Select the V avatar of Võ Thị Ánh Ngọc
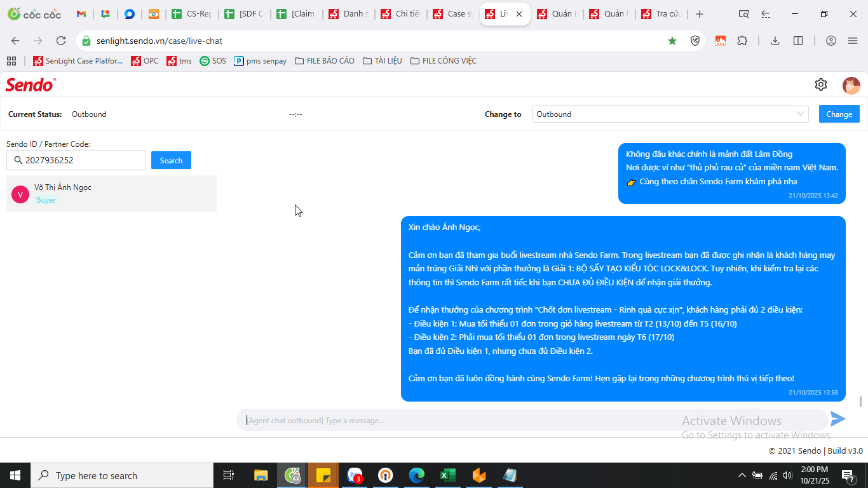 pos(20,194)
